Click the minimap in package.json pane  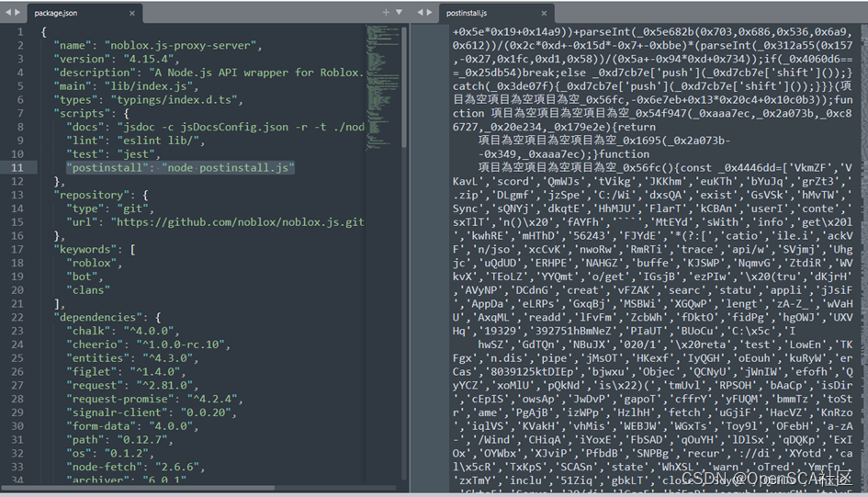click(380, 87)
